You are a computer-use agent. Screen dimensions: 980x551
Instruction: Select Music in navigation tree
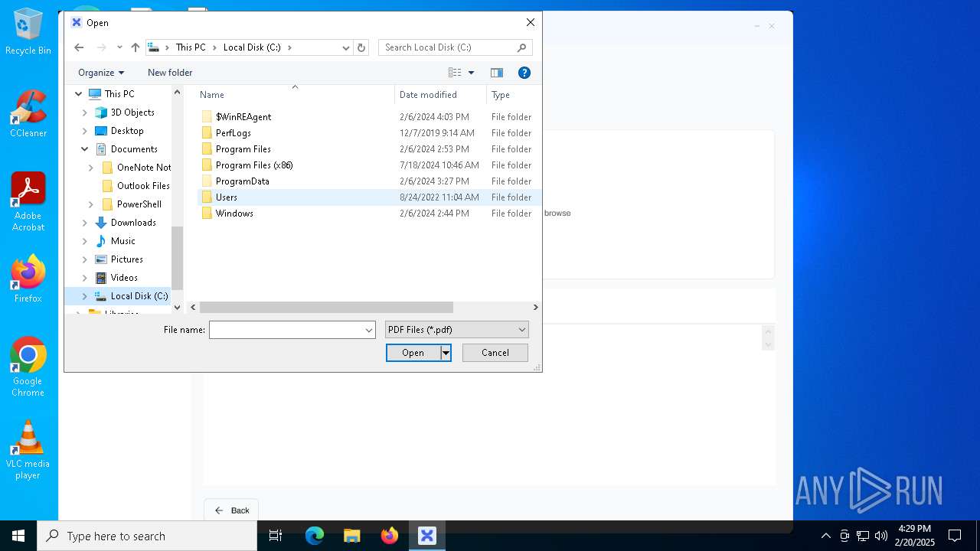point(115,241)
